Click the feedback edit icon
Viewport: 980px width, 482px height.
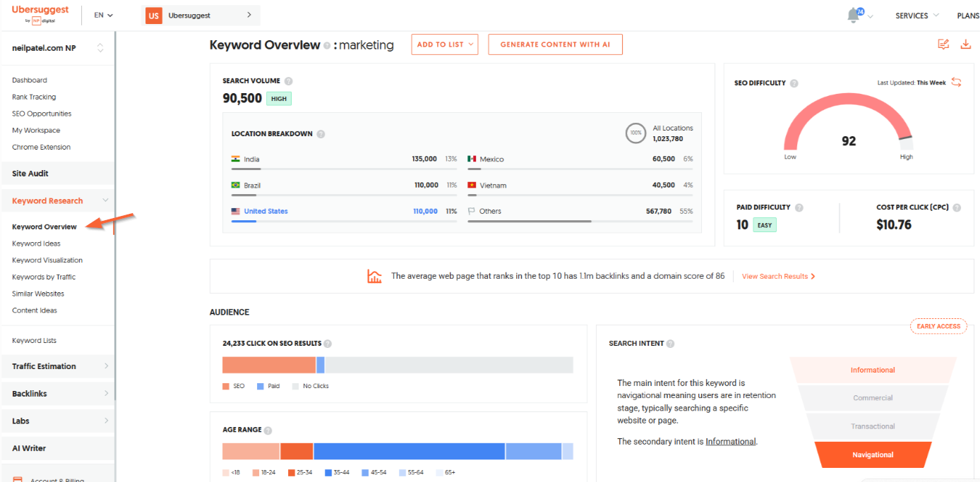[943, 44]
